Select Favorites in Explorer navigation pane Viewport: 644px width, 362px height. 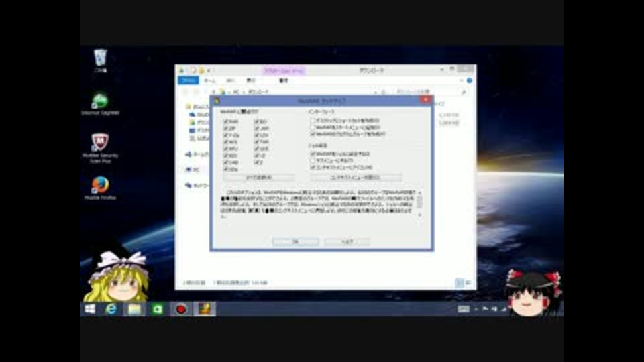coord(198,107)
